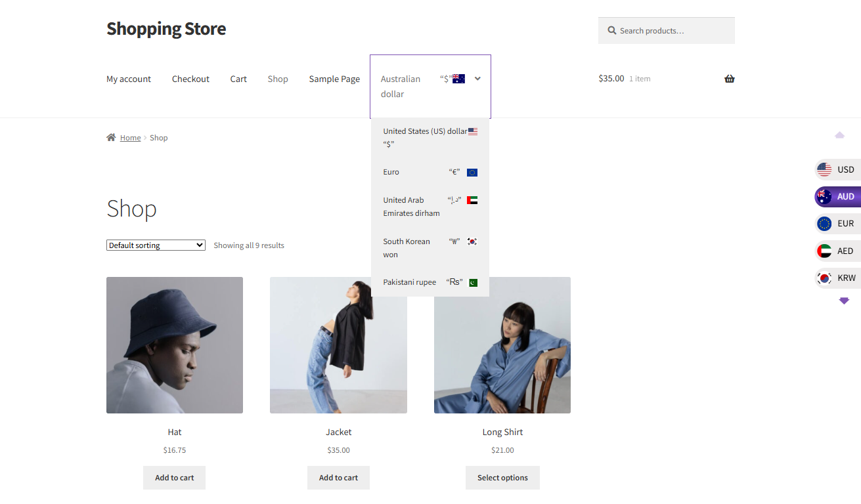
Task: Click Select options for Long Shirt
Action: tap(502, 478)
